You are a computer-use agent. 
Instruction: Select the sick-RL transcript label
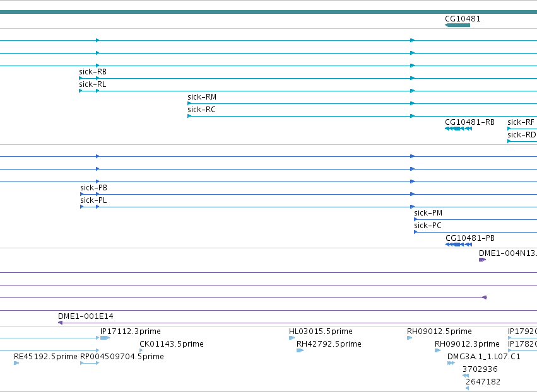pyautogui.click(x=93, y=84)
